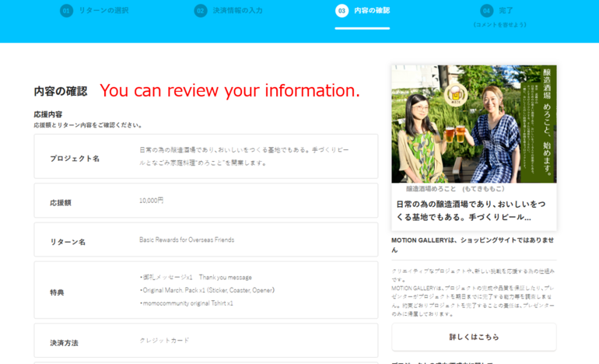Click step 02 決済情報の入力 in progress bar

point(229,11)
